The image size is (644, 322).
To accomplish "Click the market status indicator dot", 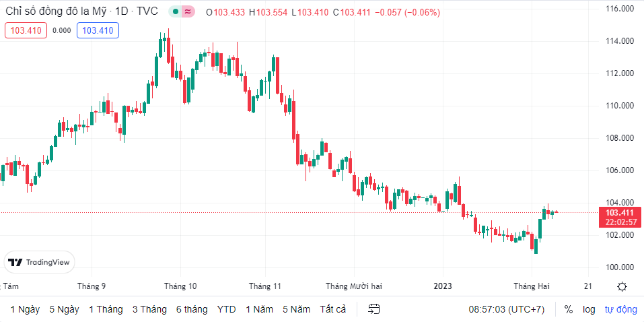I will pos(176,11).
